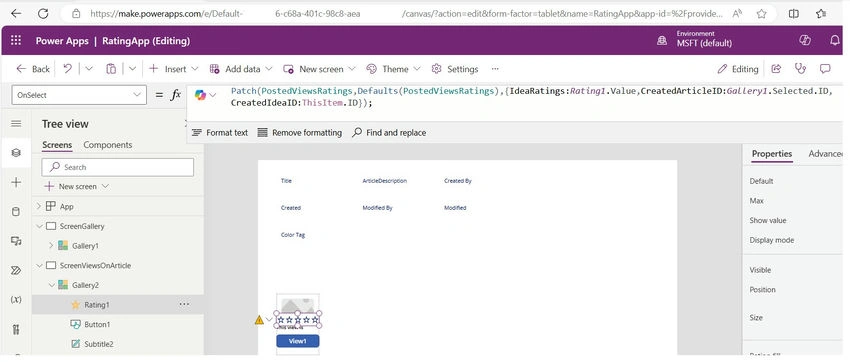
Task: Collapse the left rail with hamburger icon
Action: [x=16, y=124]
